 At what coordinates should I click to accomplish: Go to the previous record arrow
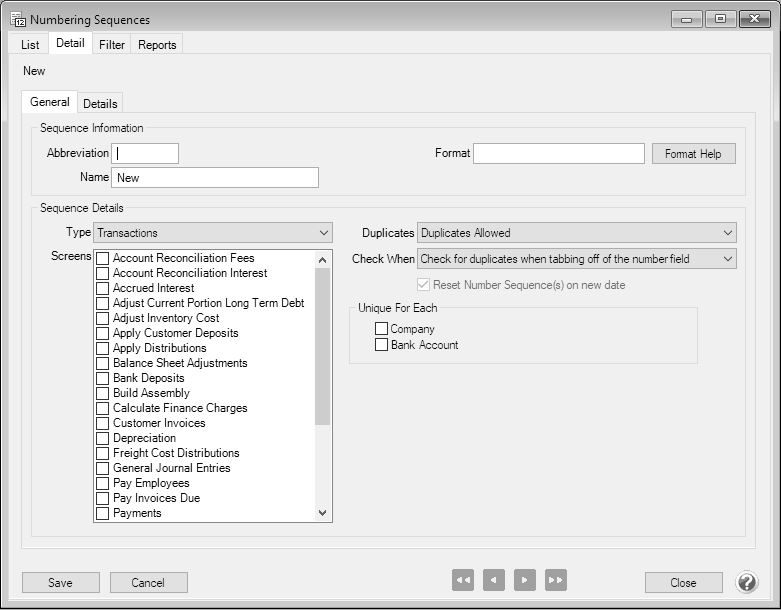493,580
